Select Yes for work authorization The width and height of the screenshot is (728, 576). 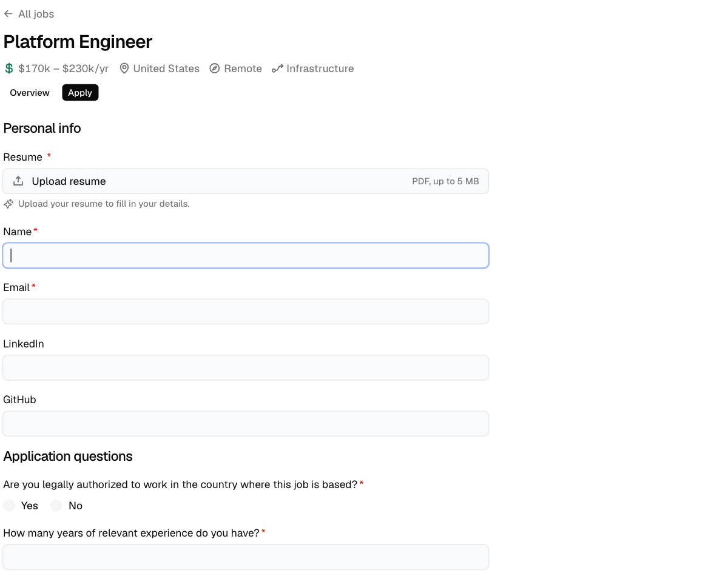9,506
